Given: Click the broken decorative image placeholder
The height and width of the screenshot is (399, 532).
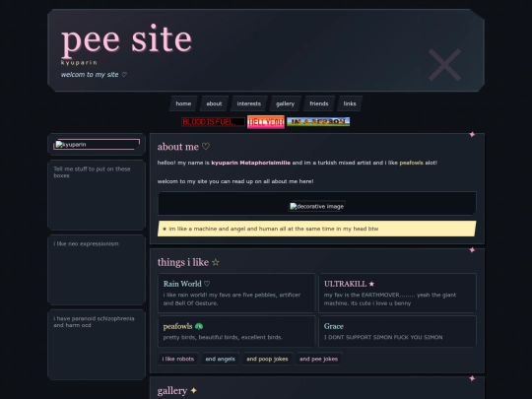Looking at the screenshot, I should click(317, 206).
